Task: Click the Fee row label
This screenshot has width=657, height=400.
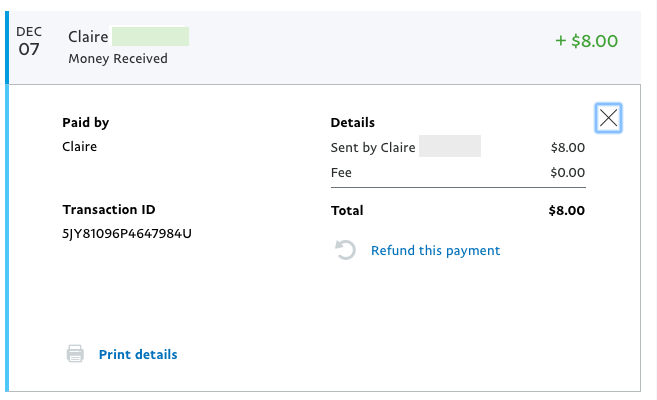Action: pos(341,173)
